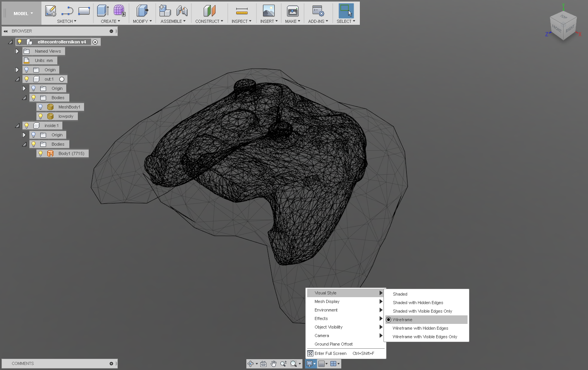Choose Enter Full Screen menu entry
The height and width of the screenshot is (370, 588).
coord(346,353)
